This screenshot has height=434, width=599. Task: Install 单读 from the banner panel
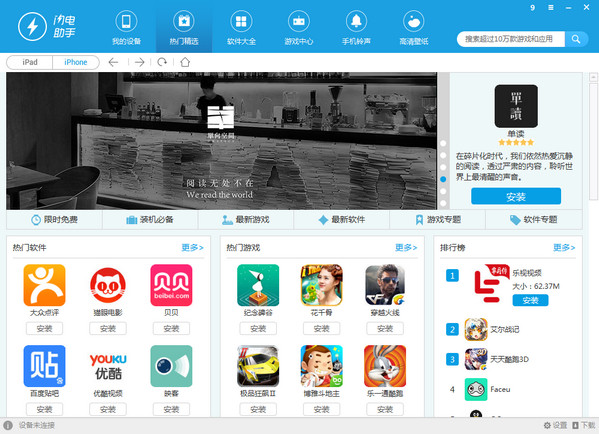516,196
